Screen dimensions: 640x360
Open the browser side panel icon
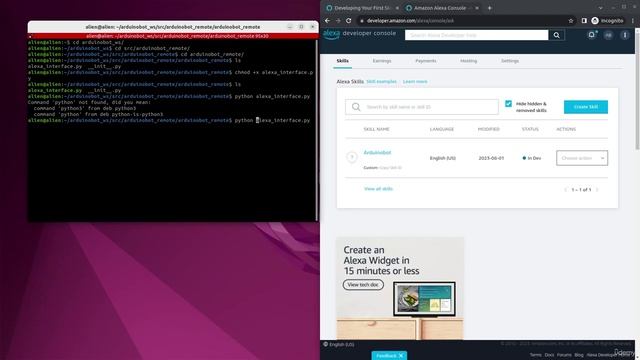(x=584, y=20)
